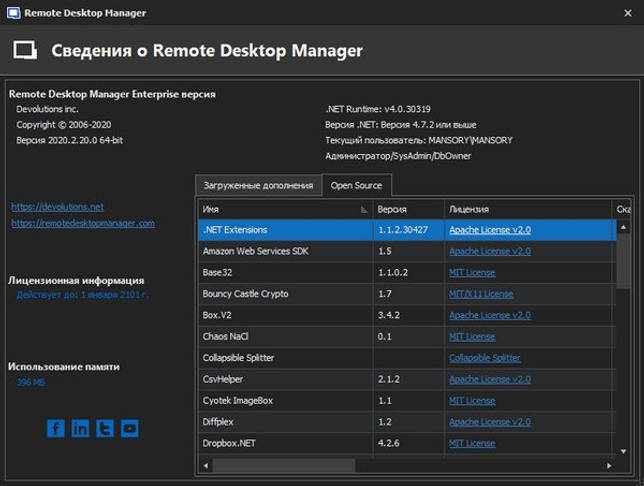Open the devolutions.net link
Image resolution: width=644 pixels, height=486 pixels.
(58, 207)
